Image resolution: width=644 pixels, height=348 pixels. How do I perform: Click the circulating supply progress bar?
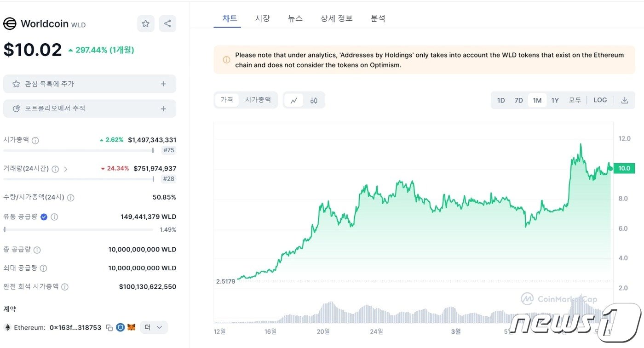coord(78,229)
